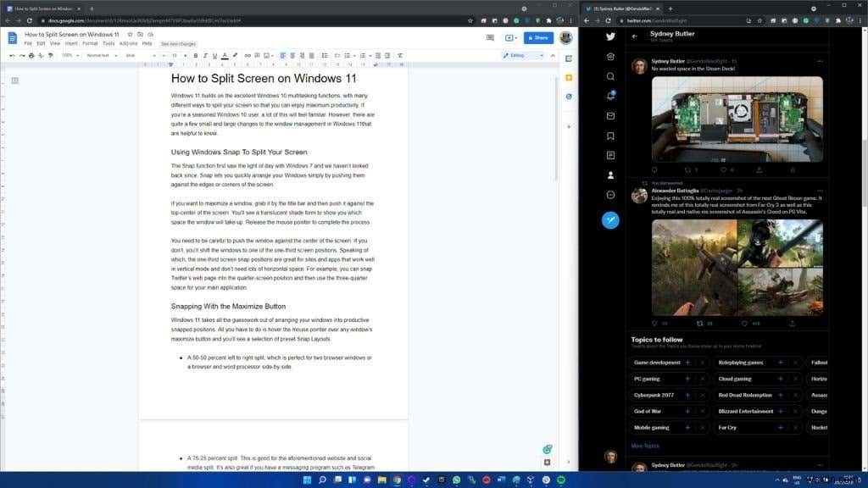Screen dimensions: 868x488
Task: Open the Format menu
Action: pos(90,43)
